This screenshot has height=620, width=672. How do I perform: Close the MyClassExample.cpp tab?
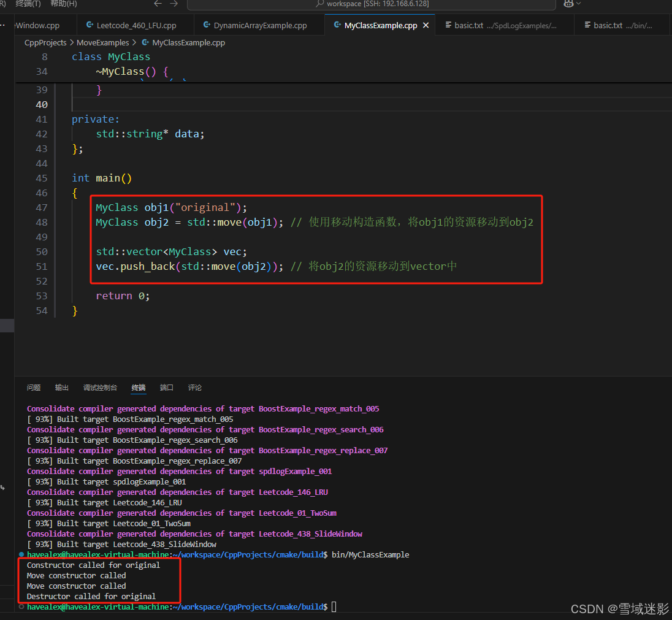pos(426,26)
